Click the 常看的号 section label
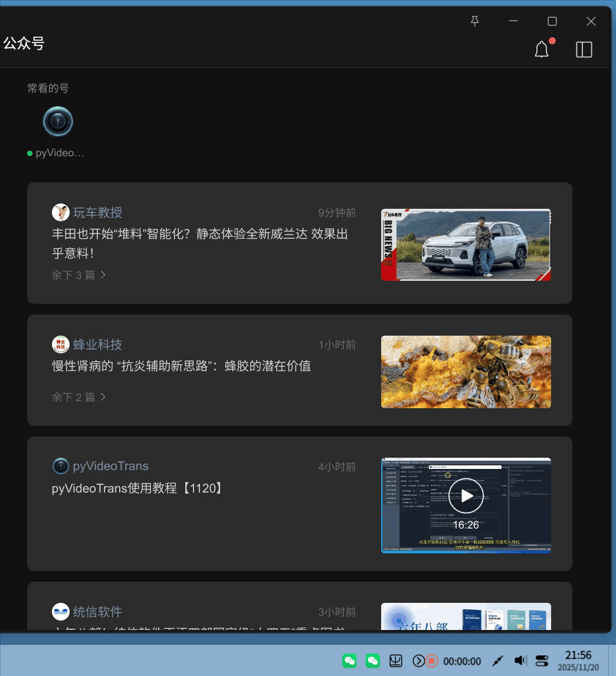Viewport: 616px width, 676px height. pos(48,88)
